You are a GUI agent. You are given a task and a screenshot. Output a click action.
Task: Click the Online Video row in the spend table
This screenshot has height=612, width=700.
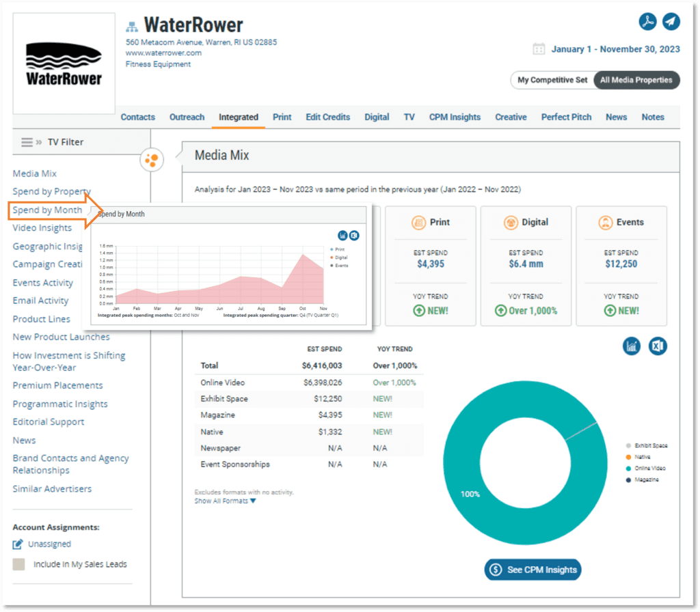click(309, 382)
